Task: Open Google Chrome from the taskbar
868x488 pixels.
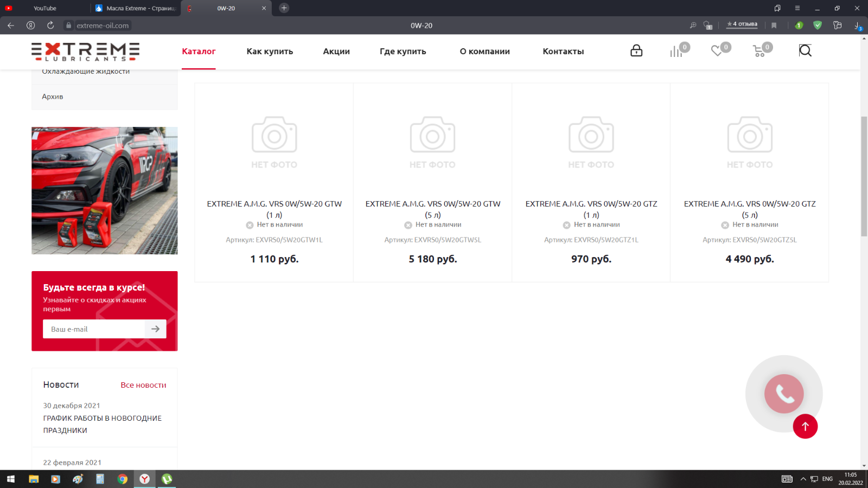Action: (123, 479)
